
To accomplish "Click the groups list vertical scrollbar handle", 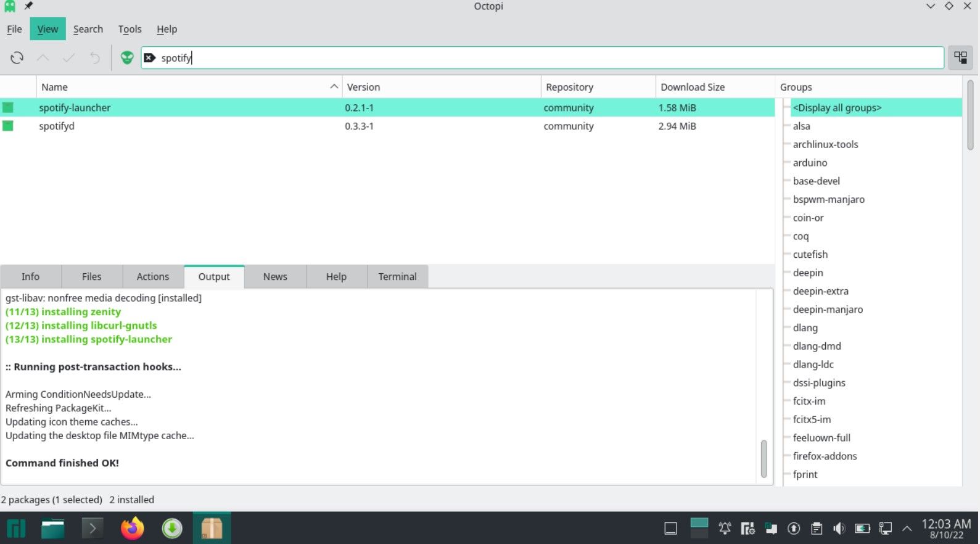I will [971, 115].
